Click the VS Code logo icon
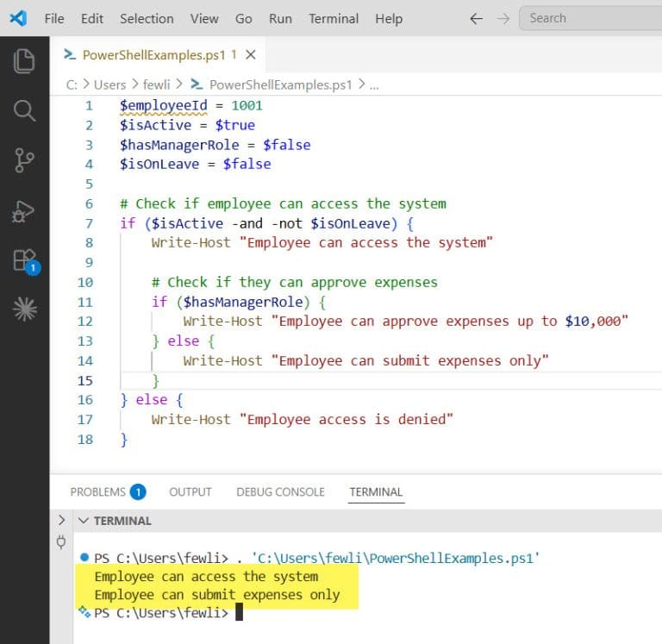662x644 pixels. 18,18
